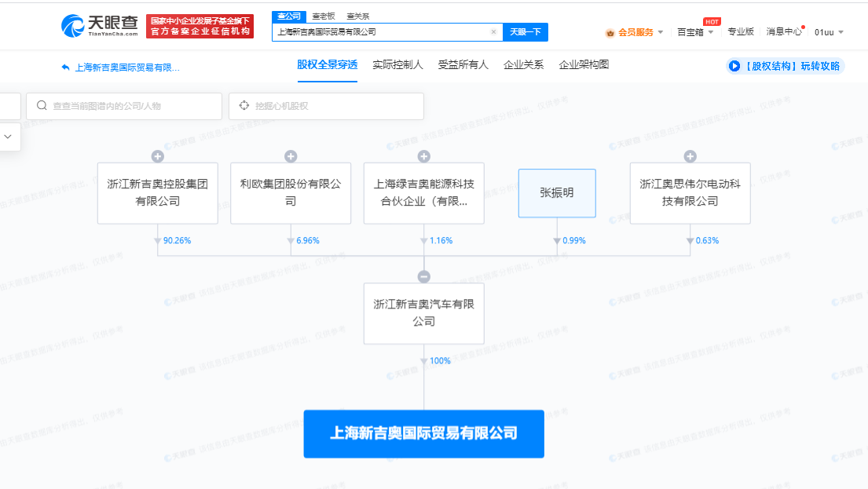Click the 100% share label

pyautogui.click(x=440, y=360)
